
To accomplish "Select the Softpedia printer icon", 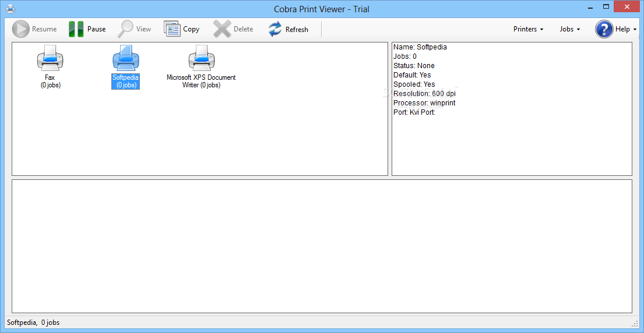I will tap(126, 58).
